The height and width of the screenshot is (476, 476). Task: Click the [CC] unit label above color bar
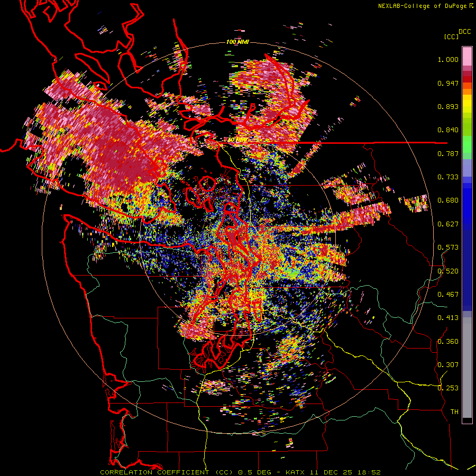[452, 36]
